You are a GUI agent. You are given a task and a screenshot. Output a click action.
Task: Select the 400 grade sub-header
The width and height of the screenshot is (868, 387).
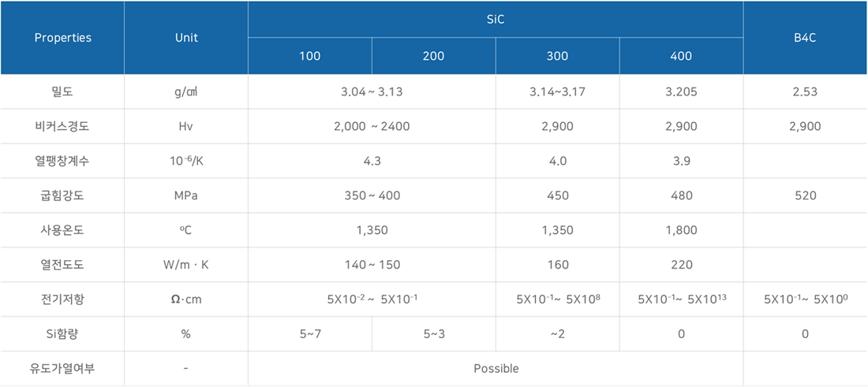[x=682, y=57]
